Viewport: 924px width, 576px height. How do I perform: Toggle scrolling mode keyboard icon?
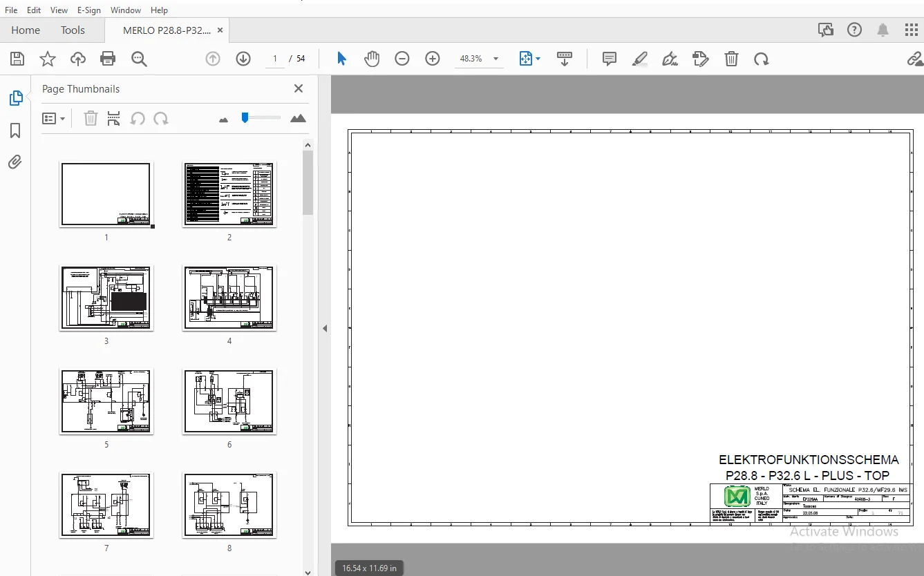tap(565, 59)
